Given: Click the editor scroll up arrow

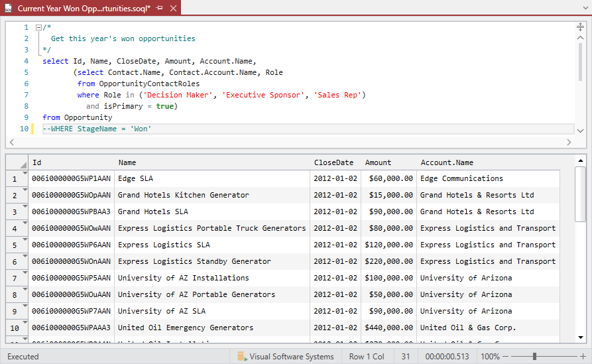Looking at the screenshot, I should (x=580, y=38).
